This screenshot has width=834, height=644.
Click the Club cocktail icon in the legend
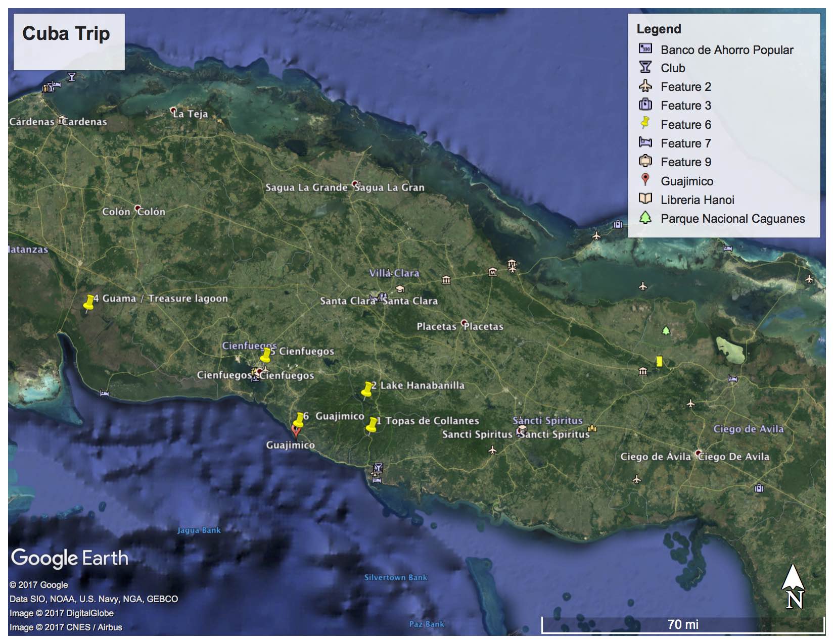[x=645, y=67]
